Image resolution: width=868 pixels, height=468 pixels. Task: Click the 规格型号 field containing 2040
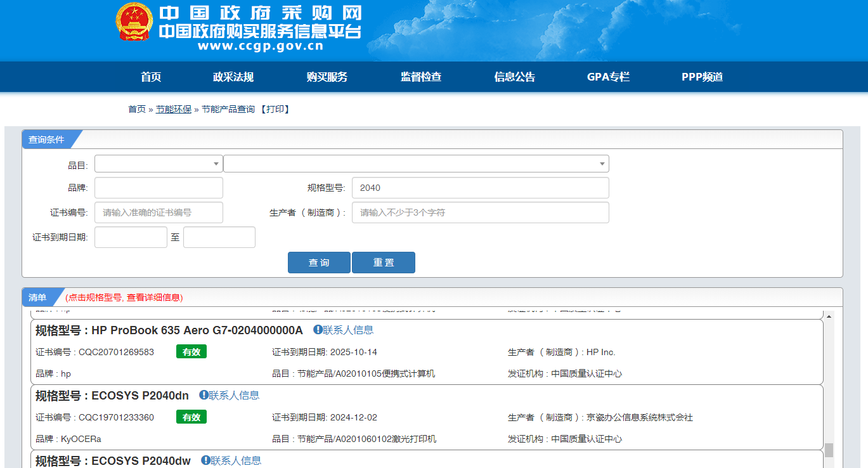pos(481,188)
